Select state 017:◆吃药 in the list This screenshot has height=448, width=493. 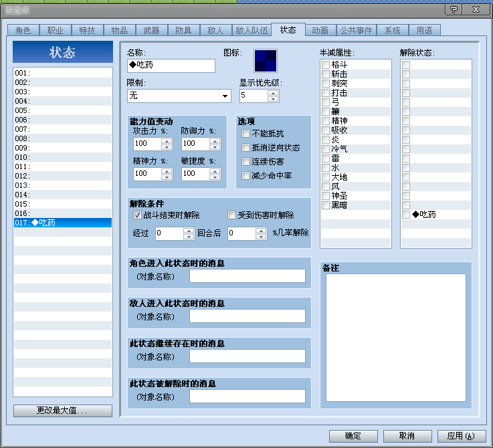[x=63, y=223]
